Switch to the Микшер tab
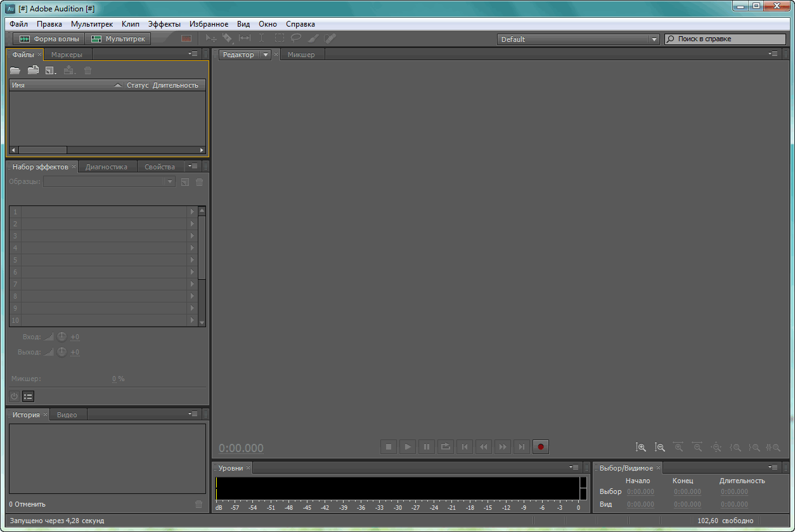795x532 pixels. pos(301,55)
